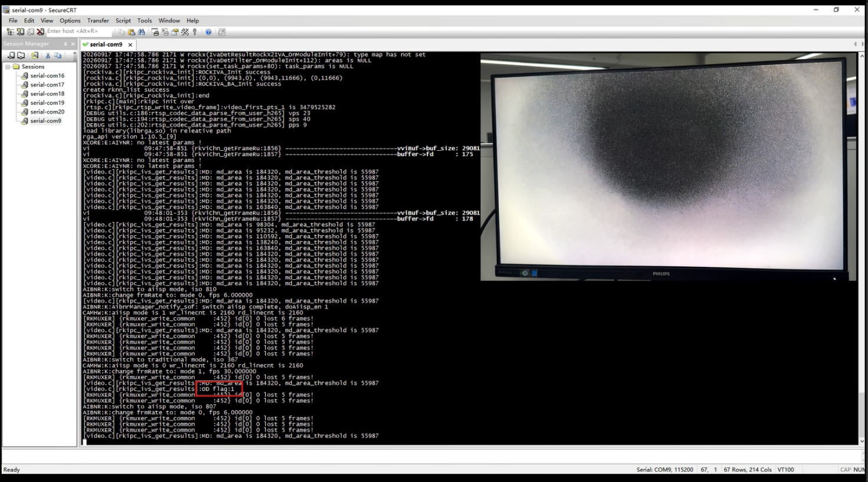Viewport: 868px width, 482px height.
Task: Click the Print Screen toolbar icon
Action: [x=155, y=32]
